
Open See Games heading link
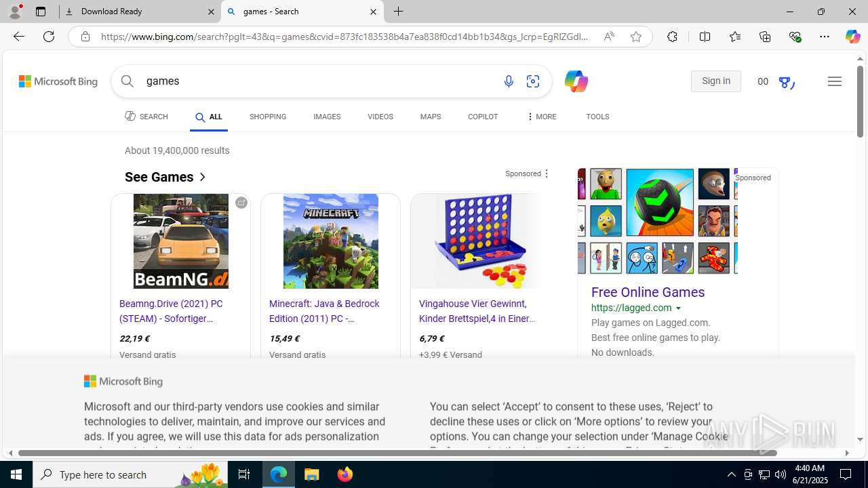(x=159, y=177)
